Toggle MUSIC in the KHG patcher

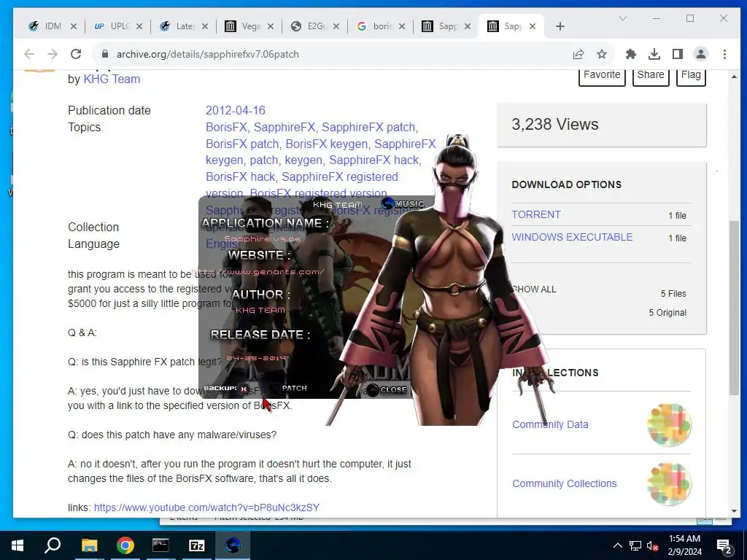(x=403, y=204)
